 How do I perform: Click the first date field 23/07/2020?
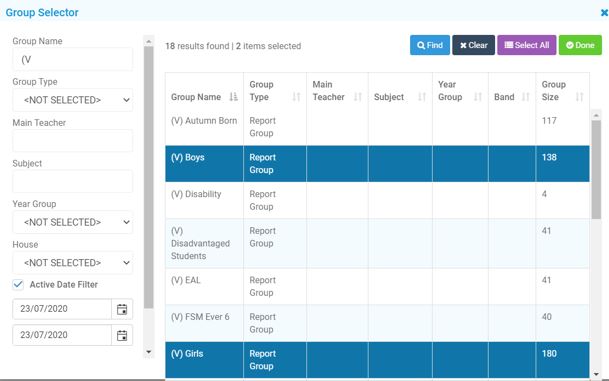click(62, 309)
